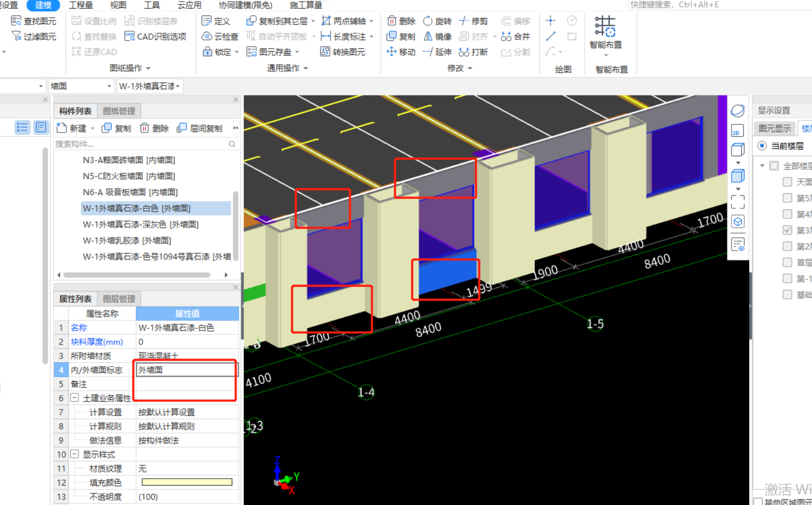
Task: Expand the 通用操作 group dropdown
Action: pos(306,69)
